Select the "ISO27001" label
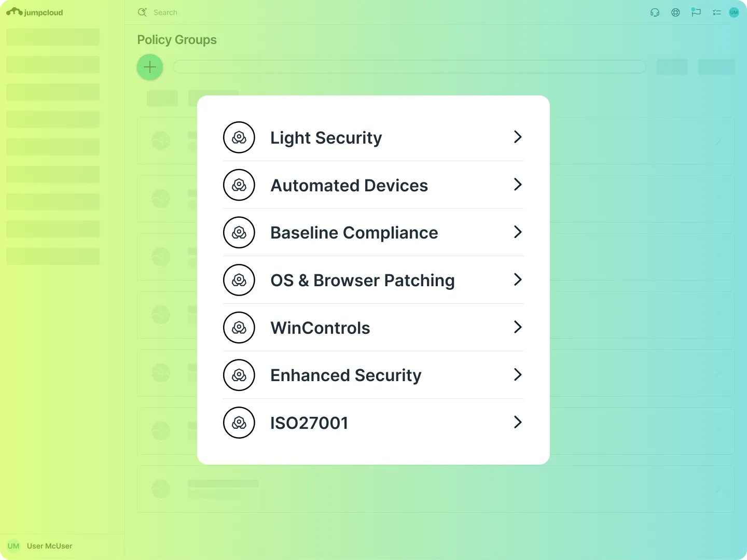This screenshot has height=560, width=747. point(309,423)
